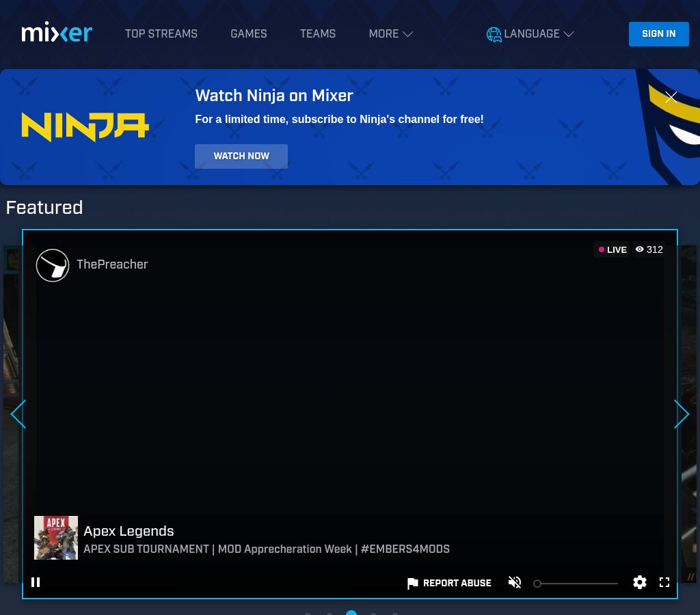Click the LIVE indicator badge
Viewport: 700px width, 615px height.
point(612,250)
